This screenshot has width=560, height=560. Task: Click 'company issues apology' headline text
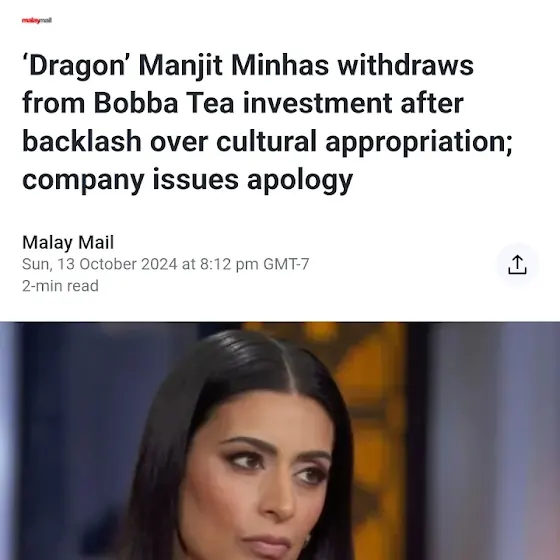[188, 180]
